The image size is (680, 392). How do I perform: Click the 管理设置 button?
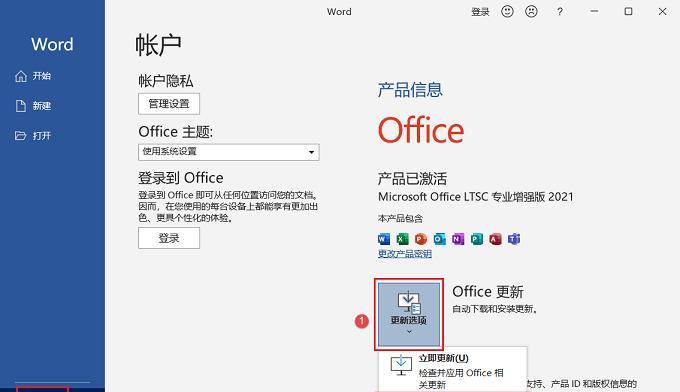(169, 104)
